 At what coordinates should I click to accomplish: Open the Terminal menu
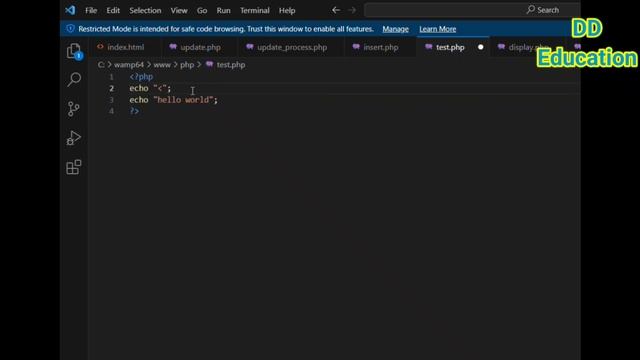coord(255,11)
